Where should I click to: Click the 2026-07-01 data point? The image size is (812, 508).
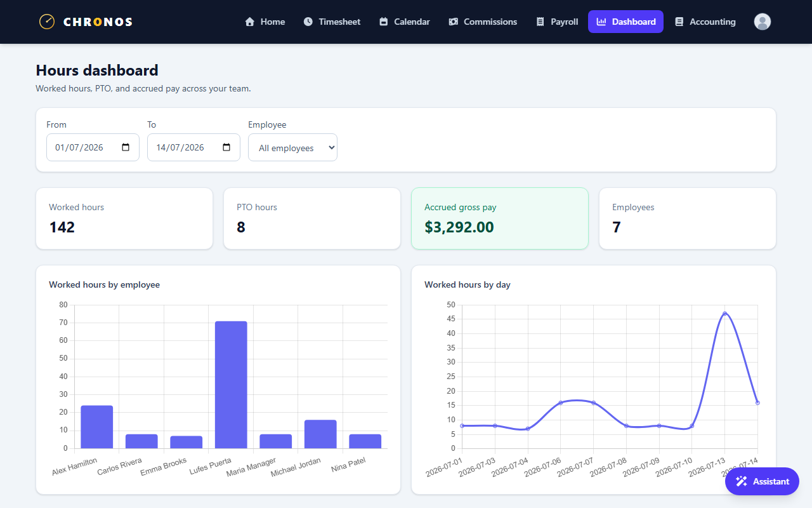[462, 425]
